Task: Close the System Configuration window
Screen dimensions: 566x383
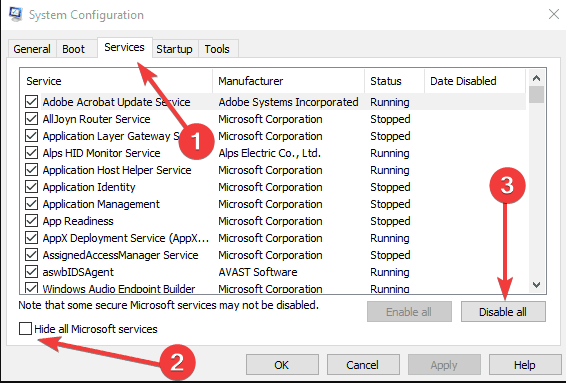Action: 554,14
